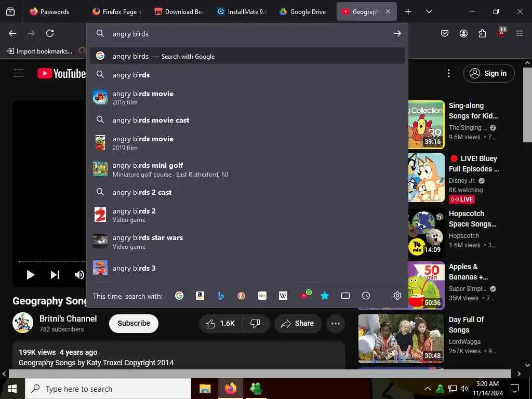Screen dimensions: 532x399
Task: Open more actions ellipsis under video
Action: (336, 324)
